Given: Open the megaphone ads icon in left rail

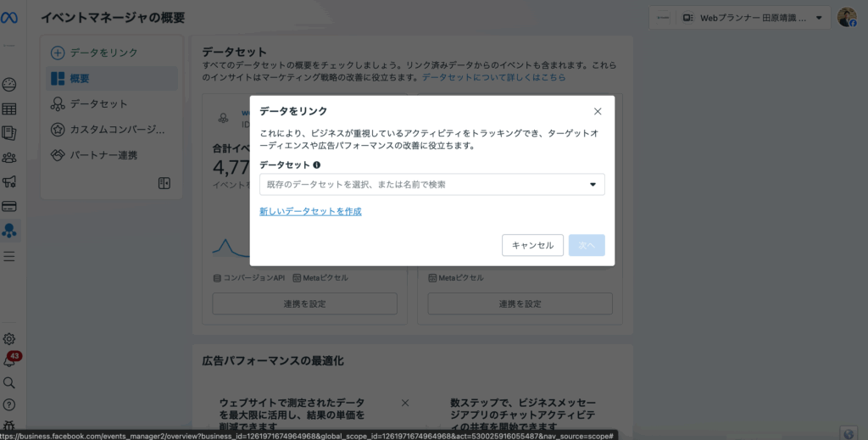Looking at the screenshot, I should point(10,181).
